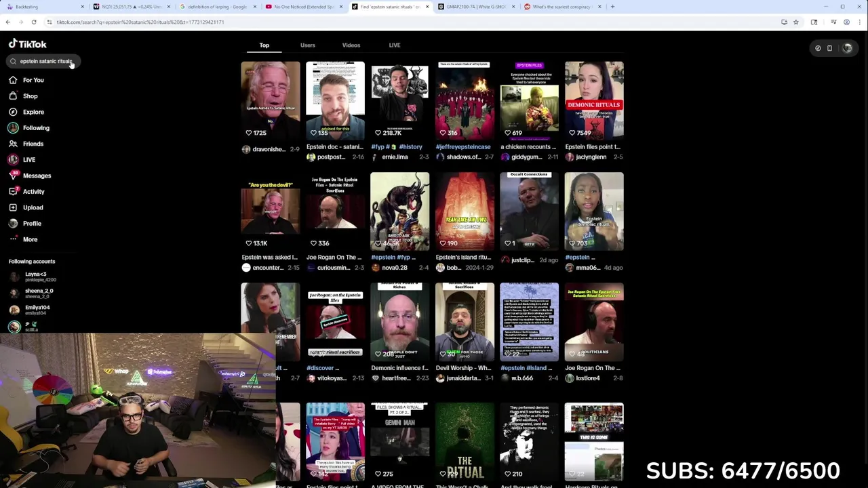This screenshot has height=488, width=868.
Task: Switch to the Top results tab
Action: 264,45
